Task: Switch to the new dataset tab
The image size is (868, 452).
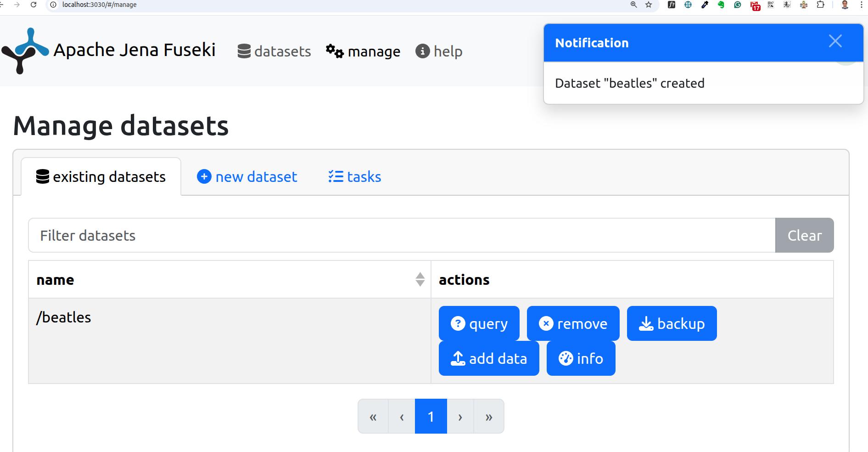Action: click(x=247, y=177)
